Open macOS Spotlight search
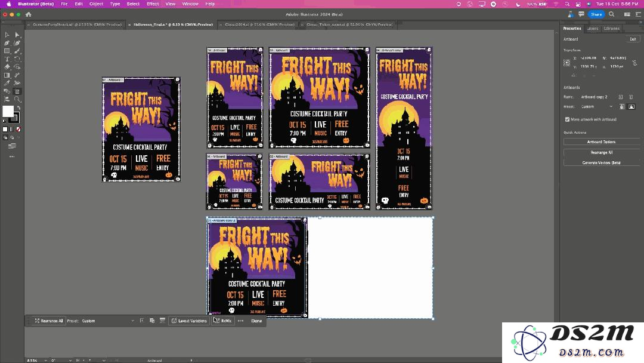Viewport: 644px width, 363px height. (567, 4)
